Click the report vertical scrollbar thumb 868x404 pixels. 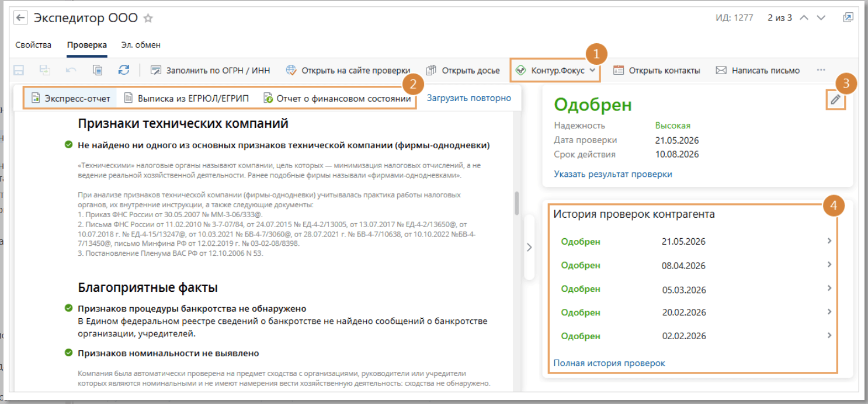coord(516,203)
